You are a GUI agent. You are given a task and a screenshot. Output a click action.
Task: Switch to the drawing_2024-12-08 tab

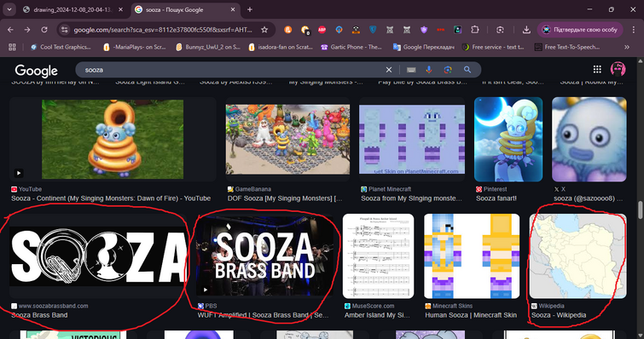point(73,9)
